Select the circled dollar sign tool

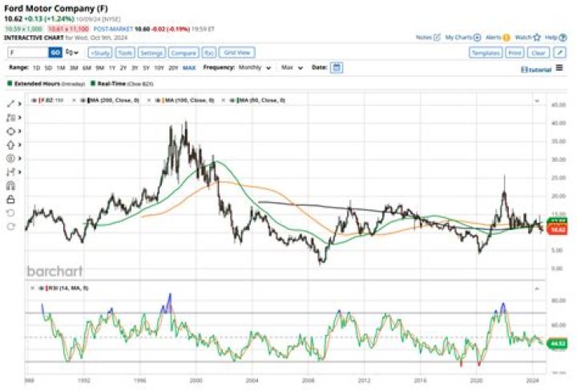(x=10, y=159)
